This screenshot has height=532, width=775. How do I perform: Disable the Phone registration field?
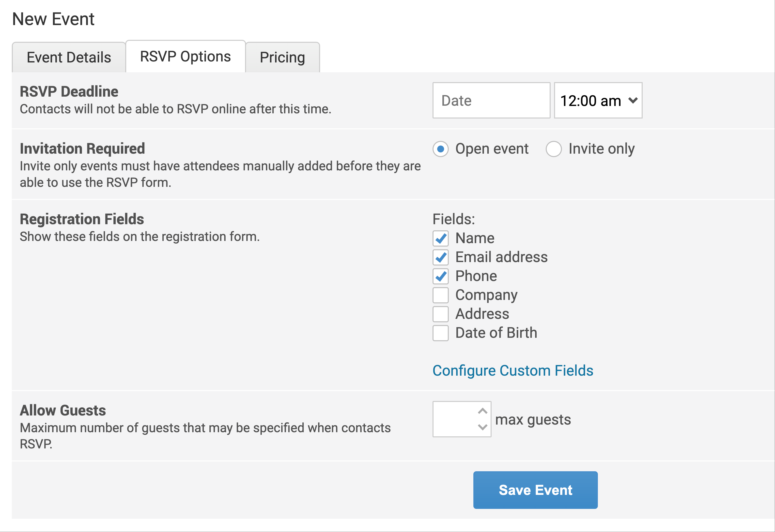(x=440, y=276)
